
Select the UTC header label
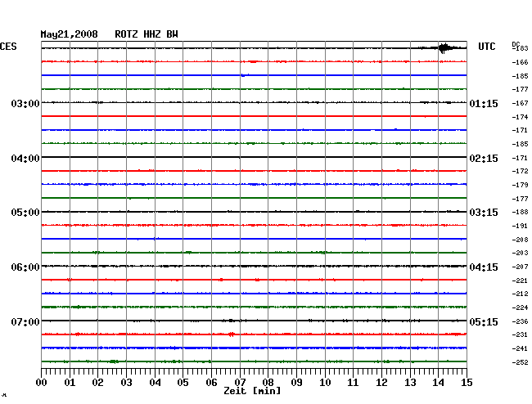486,47
